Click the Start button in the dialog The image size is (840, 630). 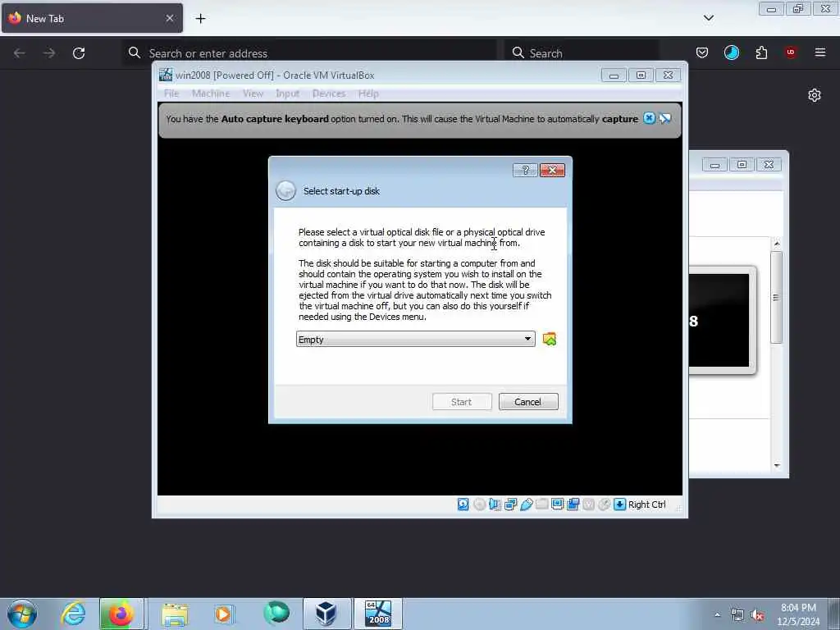click(x=462, y=402)
